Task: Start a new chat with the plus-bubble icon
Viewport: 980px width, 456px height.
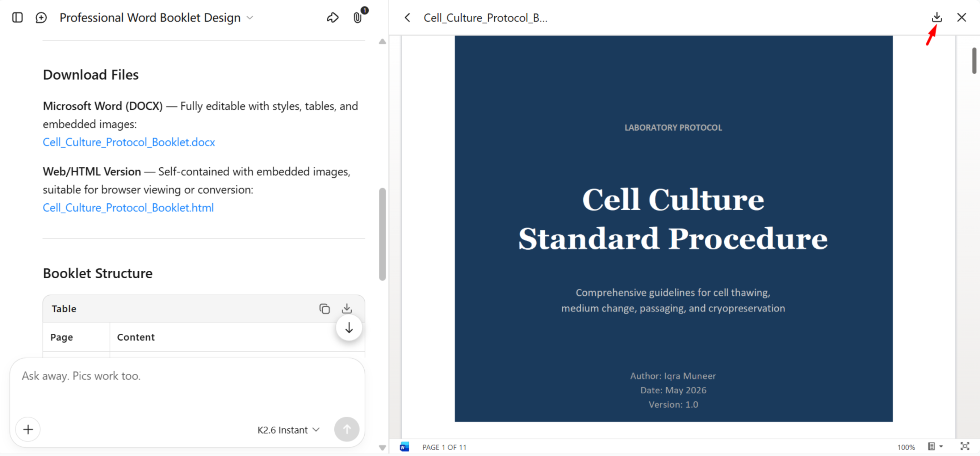Action: click(x=41, y=17)
